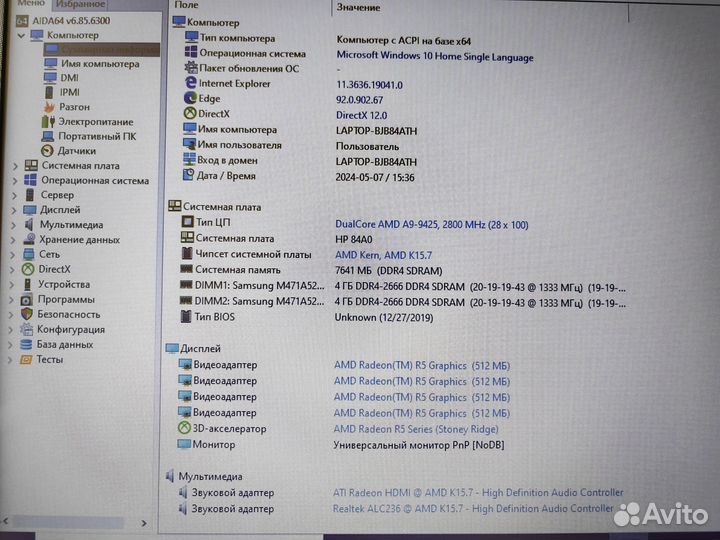Viewport: 720px width, 540px height.
Task: Select the Вход в домен row
Action: pos(300,161)
